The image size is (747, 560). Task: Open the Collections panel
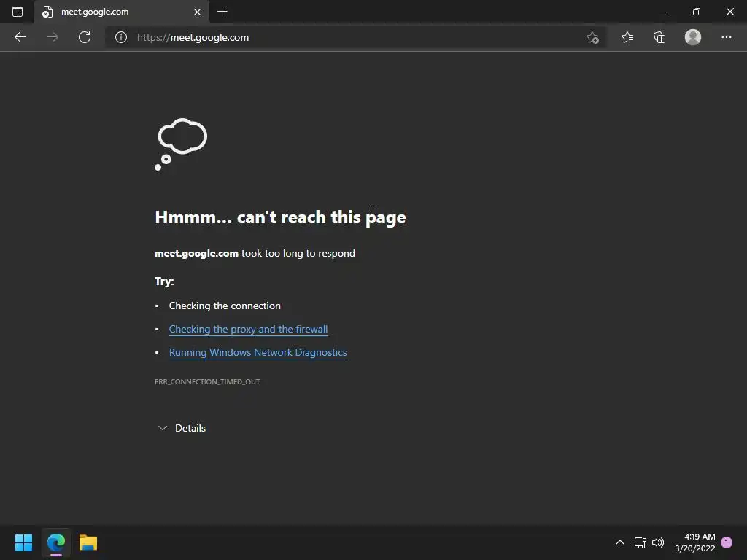click(x=659, y=37)
